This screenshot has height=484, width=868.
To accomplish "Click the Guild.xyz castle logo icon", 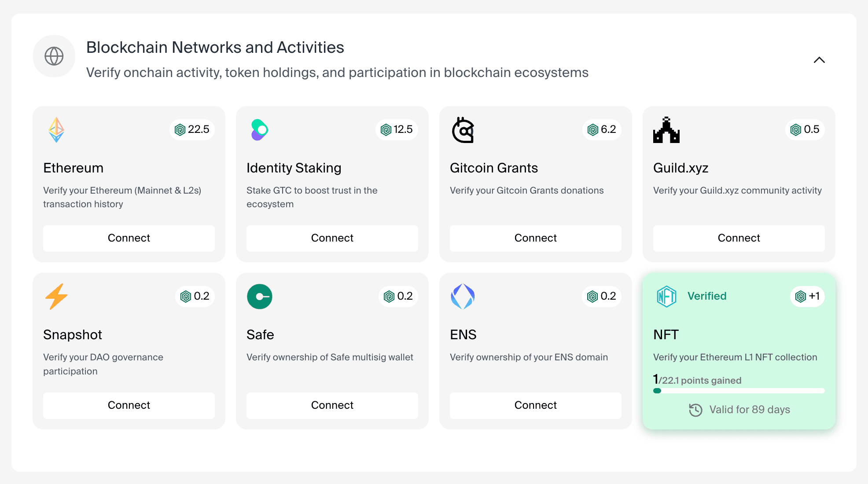I will [x=666, y=130].
